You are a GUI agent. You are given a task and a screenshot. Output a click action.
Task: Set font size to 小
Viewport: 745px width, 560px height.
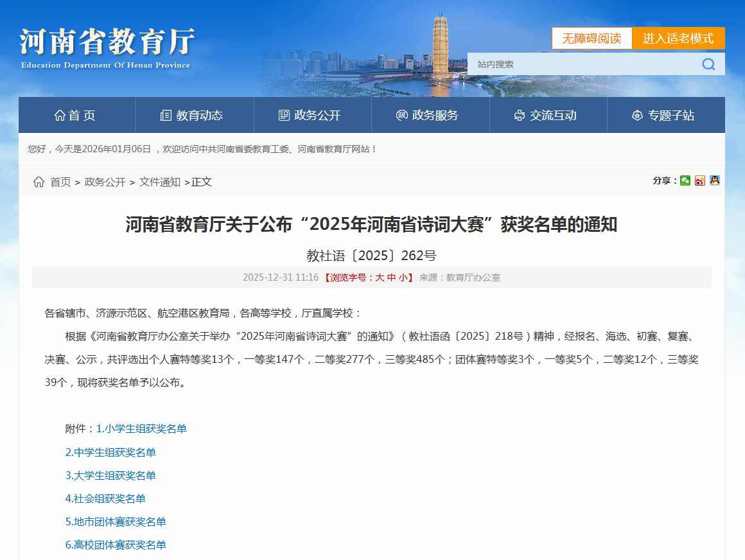pyautogui.click(x=403, y=278)
